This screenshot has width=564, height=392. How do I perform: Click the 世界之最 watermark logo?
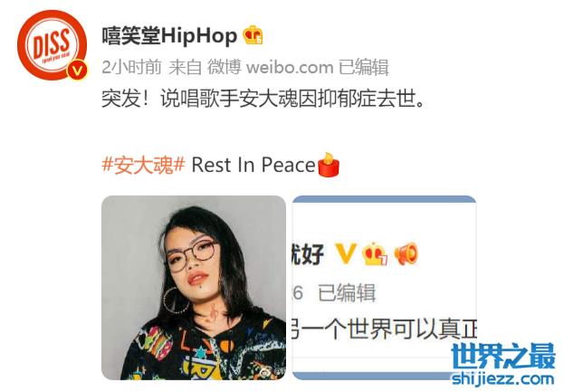pos(503,356)
